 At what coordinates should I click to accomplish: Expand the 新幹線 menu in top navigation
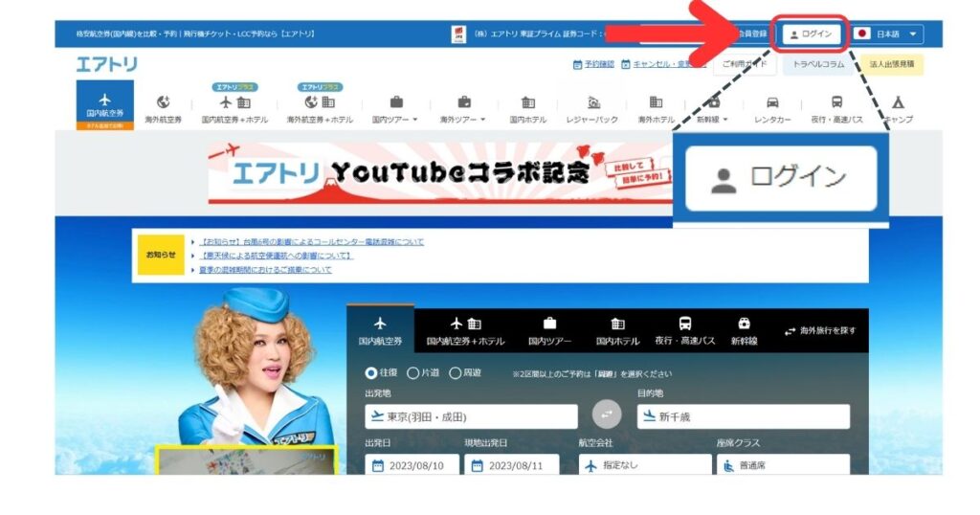point(712,109)
